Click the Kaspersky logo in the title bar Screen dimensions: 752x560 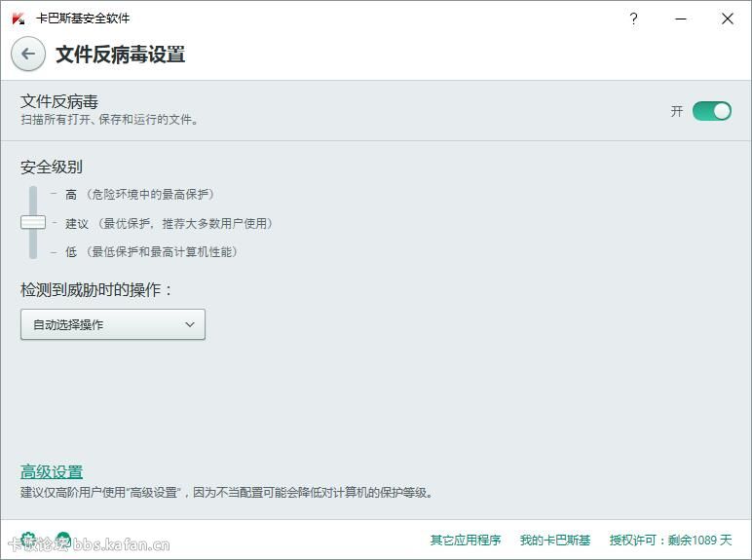(x=19, y=19)
